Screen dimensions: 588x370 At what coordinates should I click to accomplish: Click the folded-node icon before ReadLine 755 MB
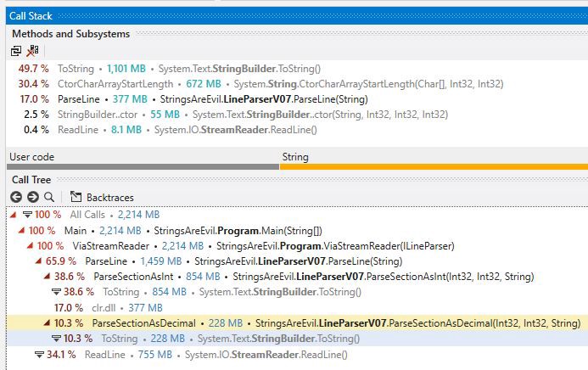tap(40, 354)
